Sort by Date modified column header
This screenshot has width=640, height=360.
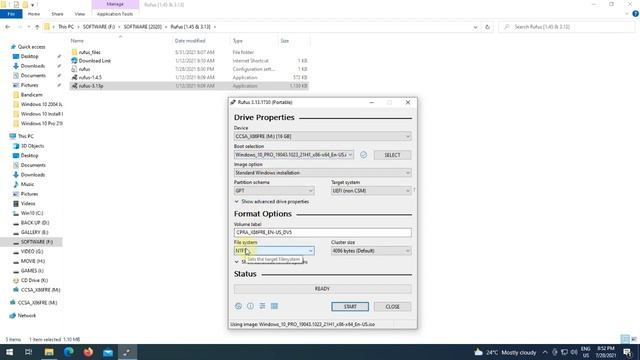click(x=190, y=41)
